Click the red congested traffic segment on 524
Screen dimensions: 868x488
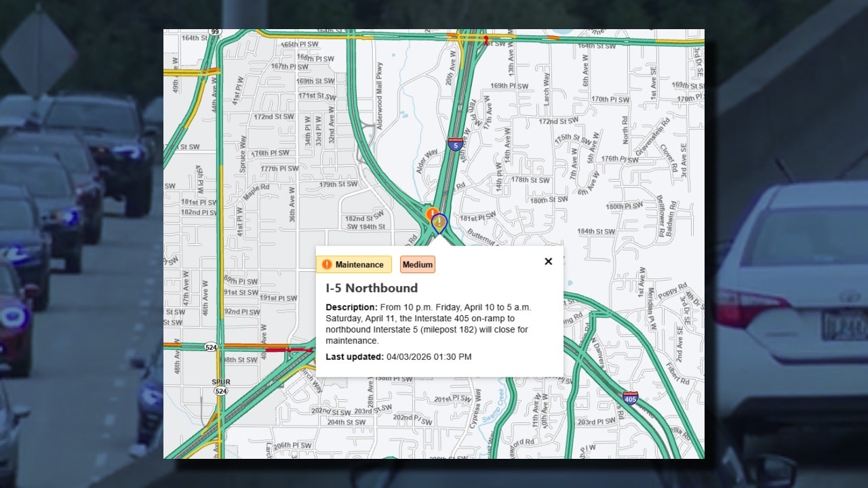(288, 350)
